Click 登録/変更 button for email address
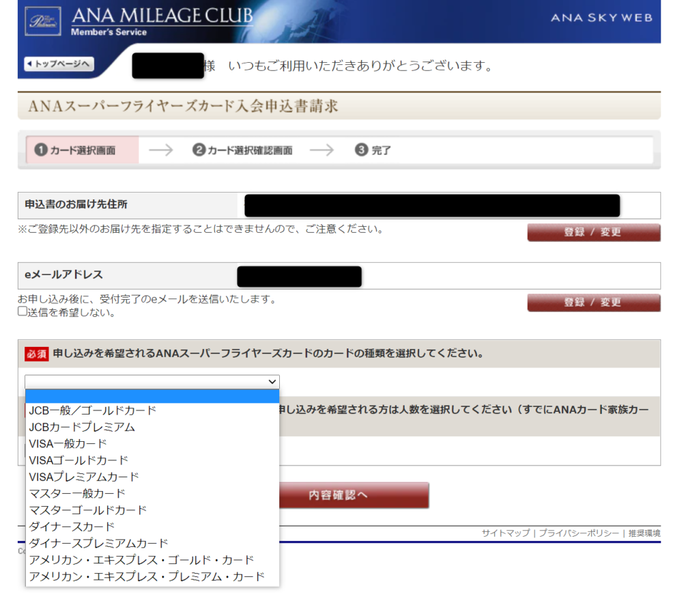The image size is (699, 616). pyautogui.click(x=593, y=303)
